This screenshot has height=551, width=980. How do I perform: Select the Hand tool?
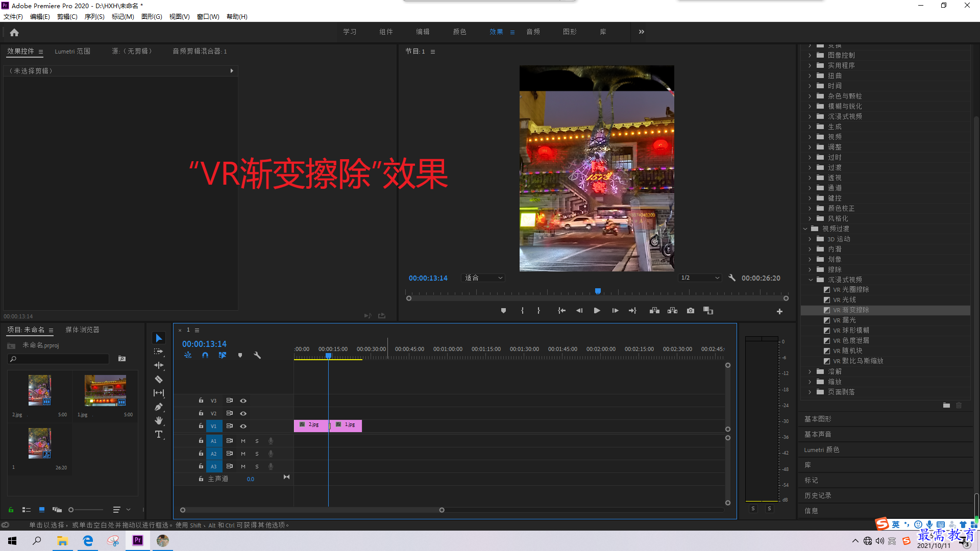pos(159,420)
